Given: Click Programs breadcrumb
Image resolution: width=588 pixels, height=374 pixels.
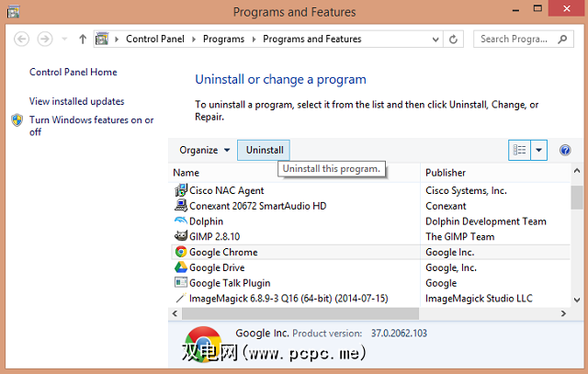Looking at the screenshot, I should tap(223, 39).
